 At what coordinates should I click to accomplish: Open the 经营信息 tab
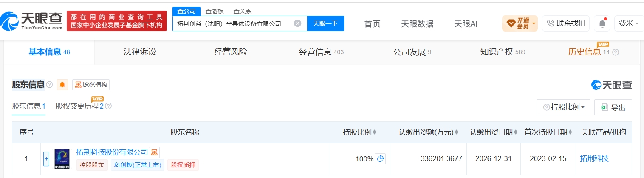(321, 52)
